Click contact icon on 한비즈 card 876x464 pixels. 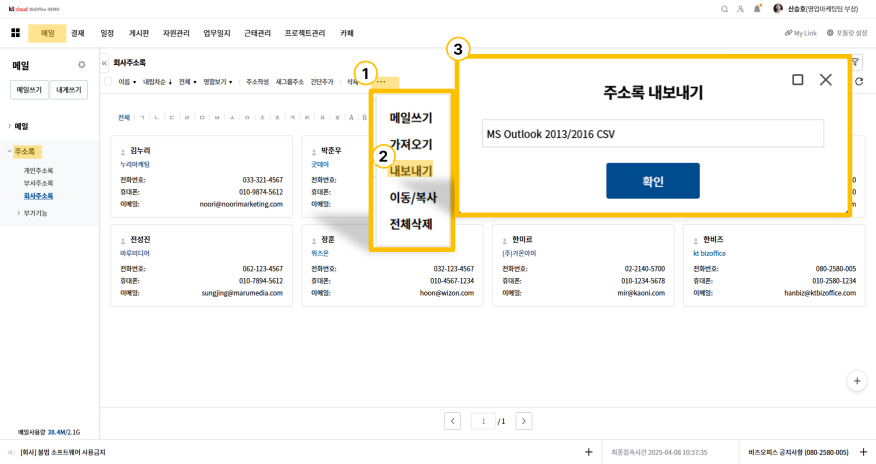[696, 241]
